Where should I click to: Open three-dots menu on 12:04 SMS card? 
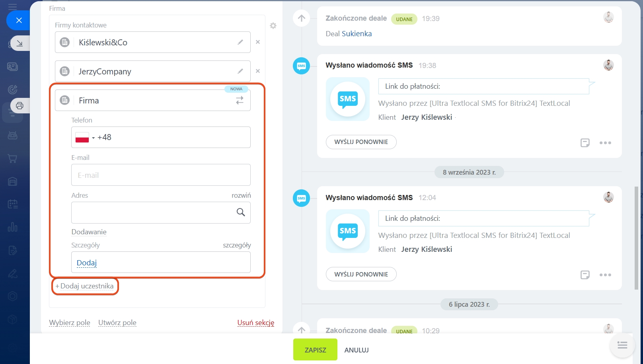(x=605, y=275)
